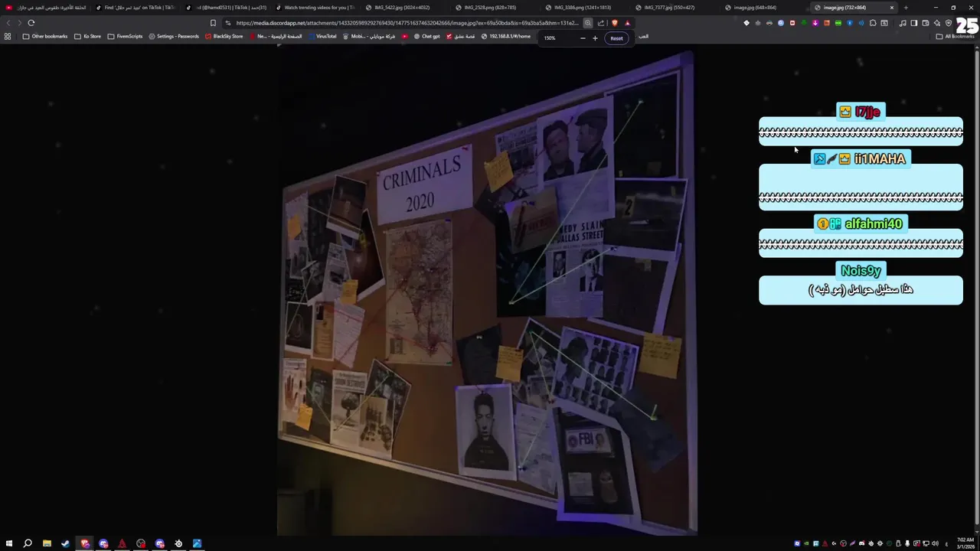The image size is (980, 551).
Task: Open the extensions puzzle-piece icon
Action: point(873,23)
